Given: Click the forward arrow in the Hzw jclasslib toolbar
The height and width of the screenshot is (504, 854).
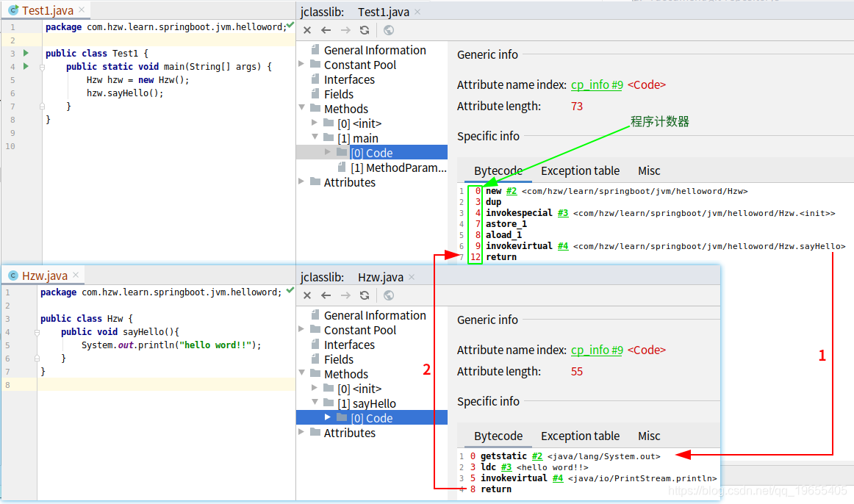Looking at the screenshot, I should click(x=345, y=295).
